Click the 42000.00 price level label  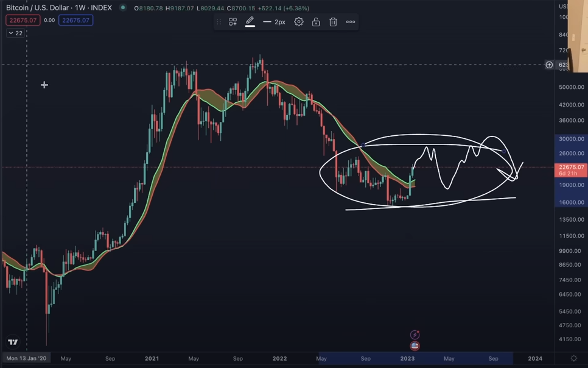pos(572,105)
